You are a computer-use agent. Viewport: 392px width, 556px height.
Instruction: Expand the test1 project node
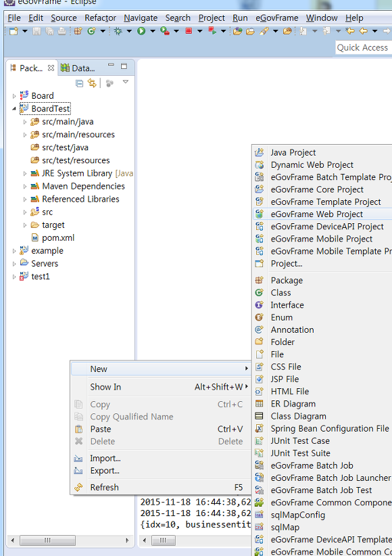pos(14,277)
